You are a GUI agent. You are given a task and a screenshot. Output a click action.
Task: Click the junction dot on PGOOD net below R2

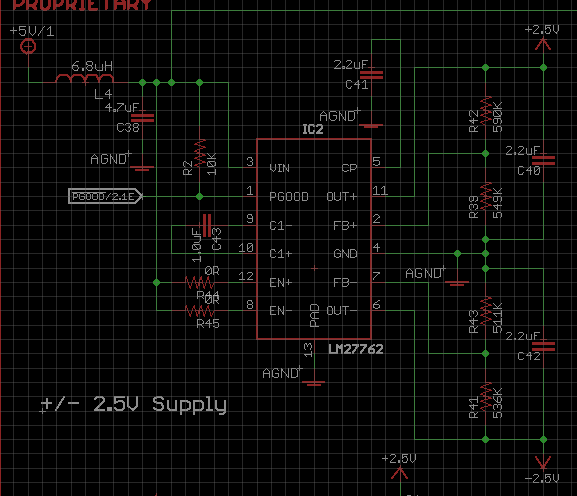click(x=199, y=196)
